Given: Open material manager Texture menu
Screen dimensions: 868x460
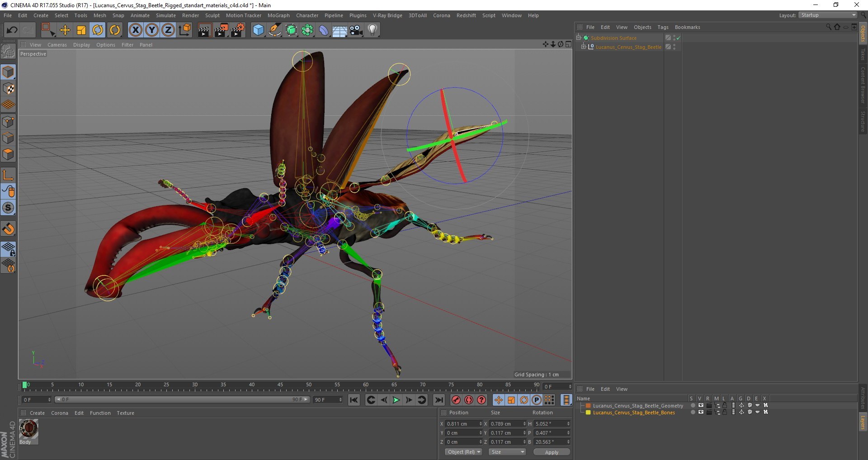Looking at the screenshot, I should [x=125, y=413].
